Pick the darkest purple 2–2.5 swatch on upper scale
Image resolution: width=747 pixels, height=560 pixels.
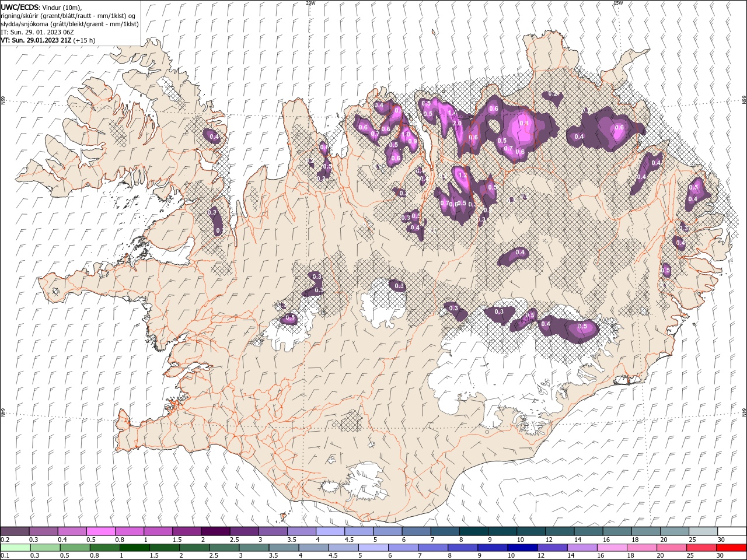[215, 531]
